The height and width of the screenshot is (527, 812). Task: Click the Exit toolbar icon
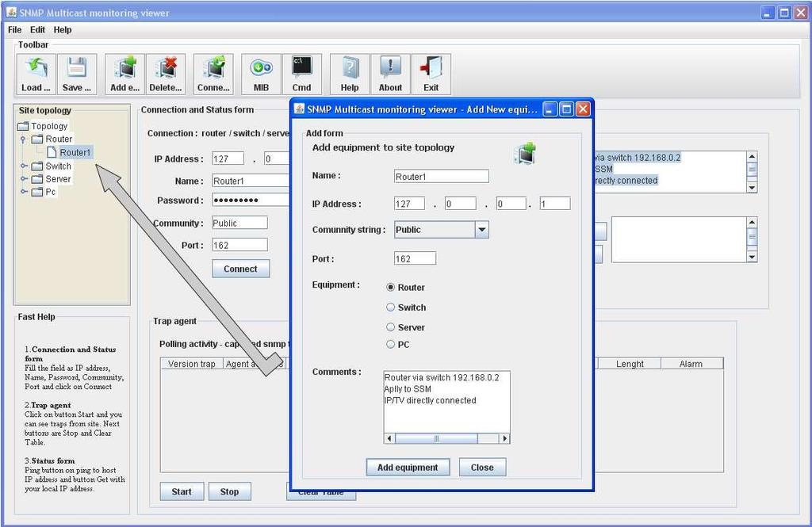click(x=431, y=74)
